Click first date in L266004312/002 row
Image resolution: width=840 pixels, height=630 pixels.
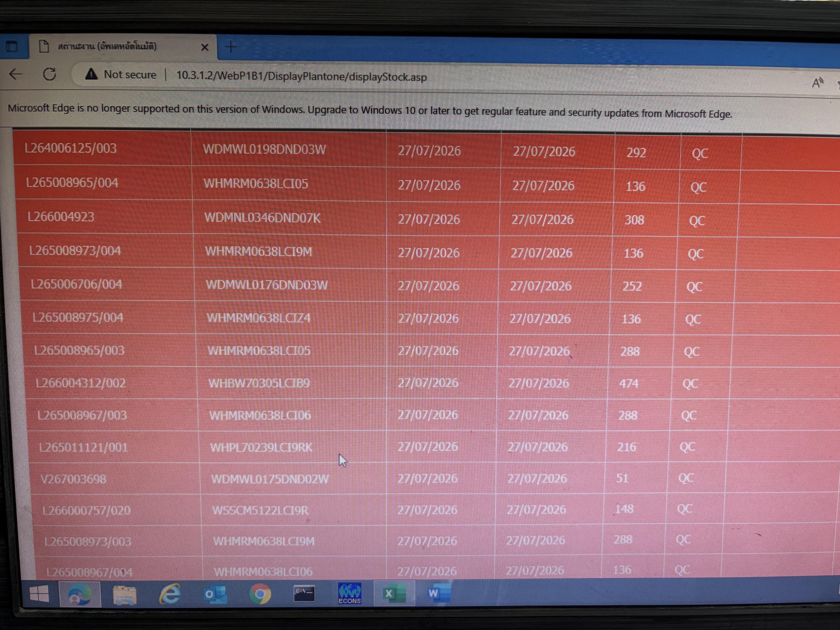point(428,383)
